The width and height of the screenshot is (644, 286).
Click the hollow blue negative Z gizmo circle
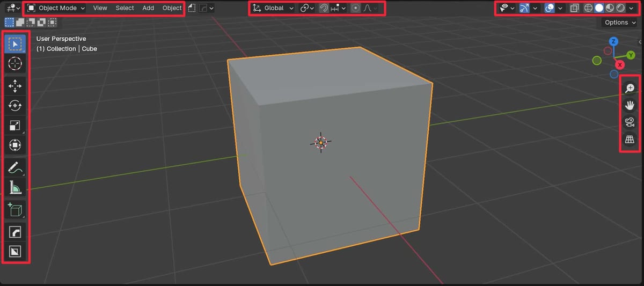tap(614, 74)
